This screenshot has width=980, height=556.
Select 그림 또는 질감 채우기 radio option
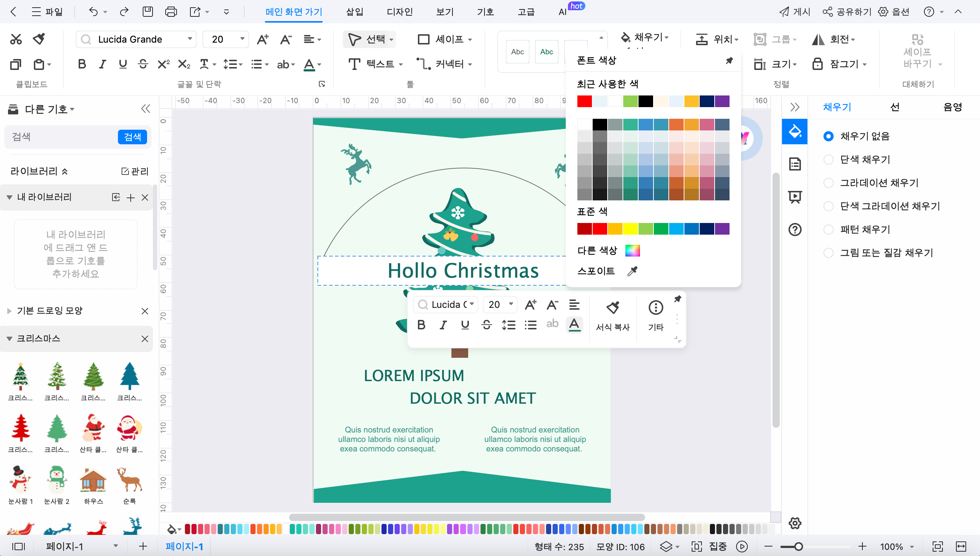pos(828,253)
